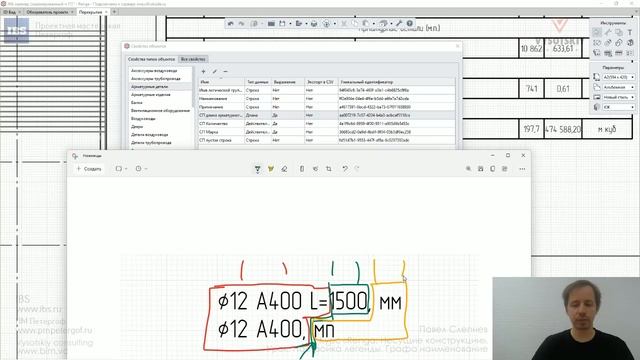Select the Примечание property row
This screenshot has width=640, height=360.
point(327,107)
